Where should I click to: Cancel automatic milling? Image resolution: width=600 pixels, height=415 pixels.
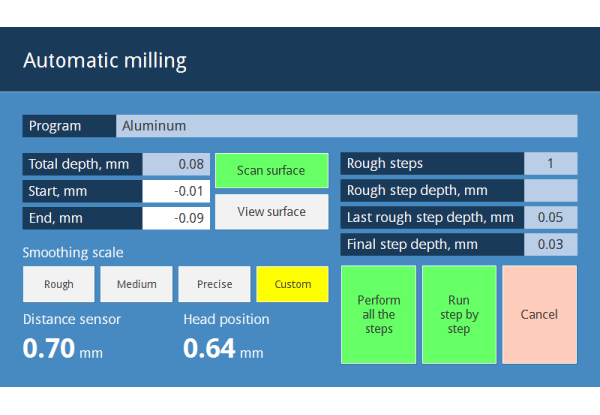(539, 314)
